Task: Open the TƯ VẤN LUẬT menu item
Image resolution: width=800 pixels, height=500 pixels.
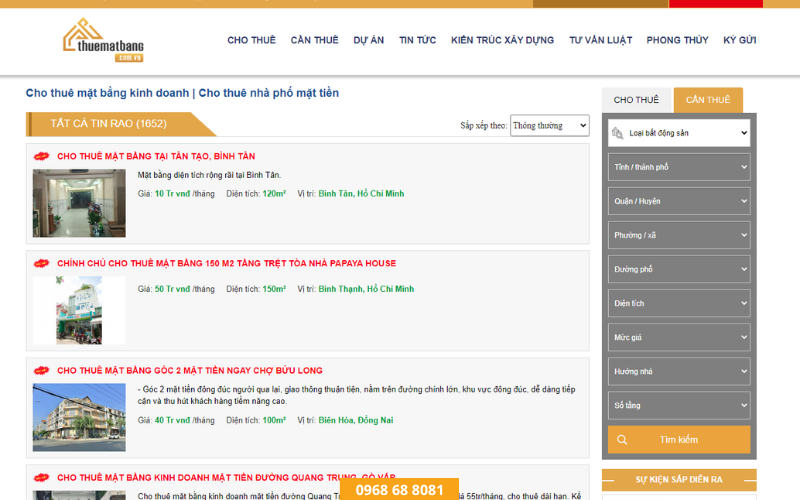Action: 601,40
